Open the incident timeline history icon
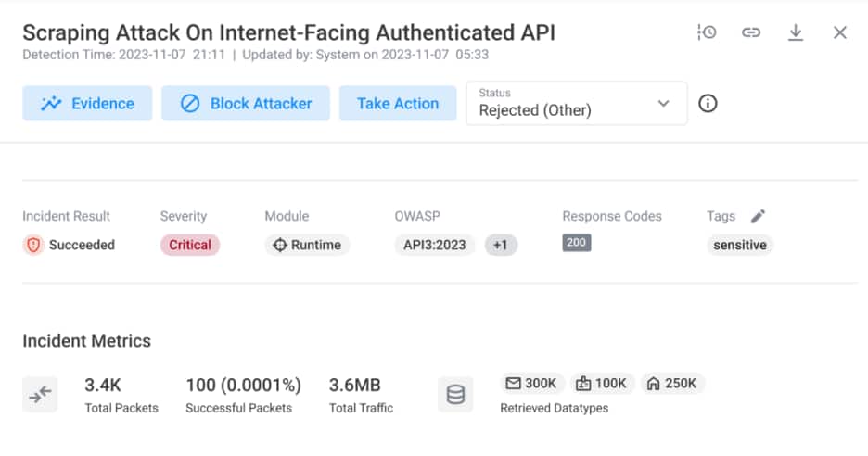868x456 pixels. [x=707, y=32]
